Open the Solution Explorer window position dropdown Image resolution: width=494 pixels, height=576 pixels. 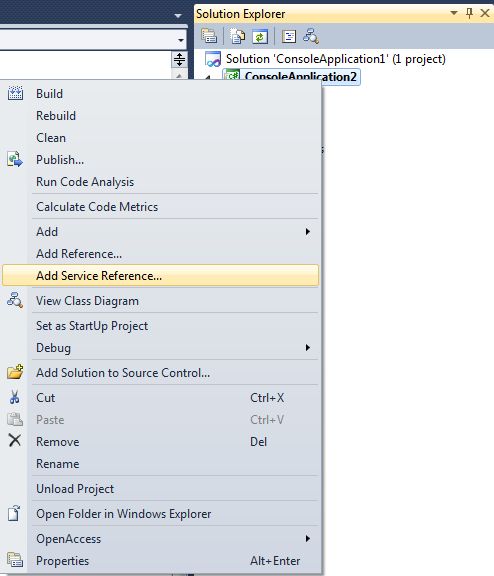(454, 13)
